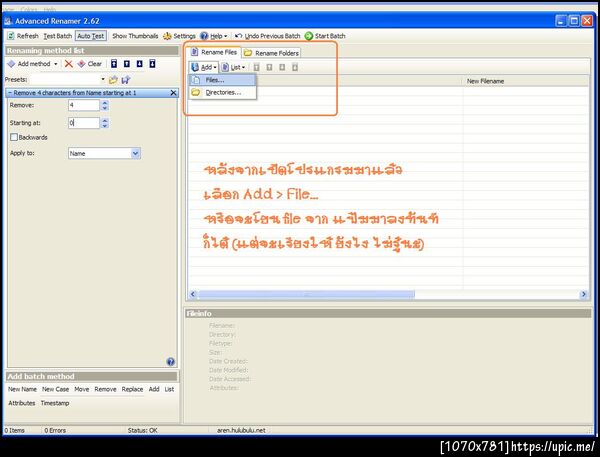Screen dimensions: 600x457
Task: Add the Replace batch method
Action: click(x=132, y=389)
